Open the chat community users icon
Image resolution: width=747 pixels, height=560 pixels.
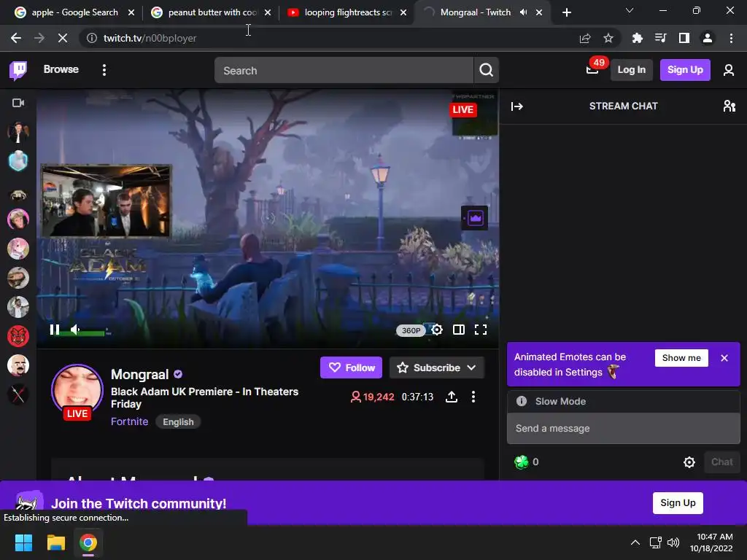coord(729,106)
